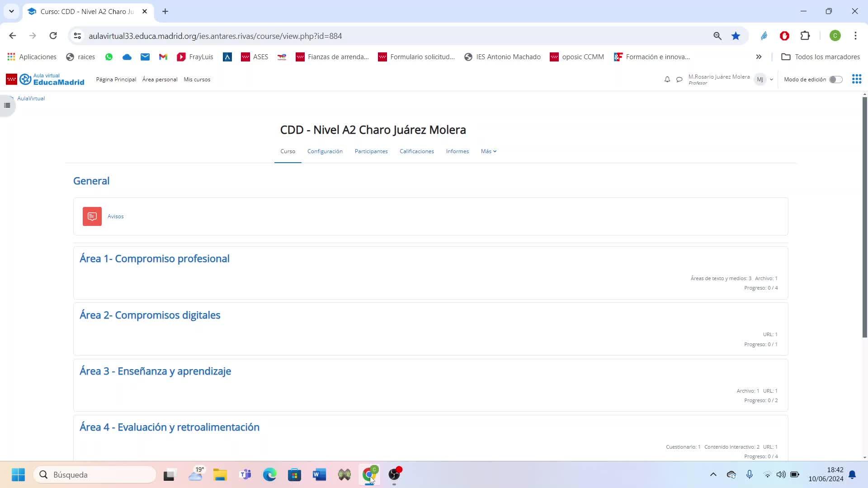Show more bookmarks chevron

pyautogui.click(x=759, y=57)
